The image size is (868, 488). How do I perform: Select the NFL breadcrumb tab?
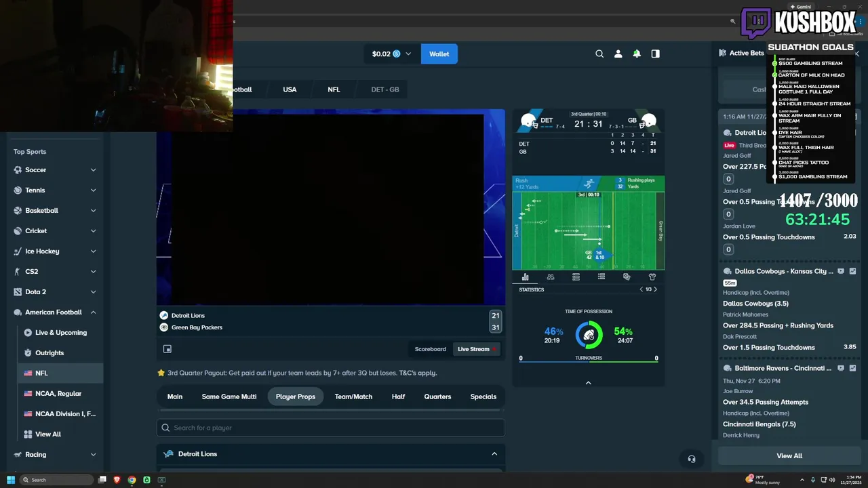[334, 89]
